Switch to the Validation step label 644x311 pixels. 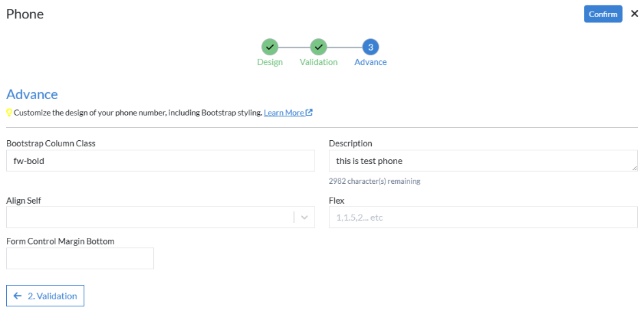[x=319, y=62]
